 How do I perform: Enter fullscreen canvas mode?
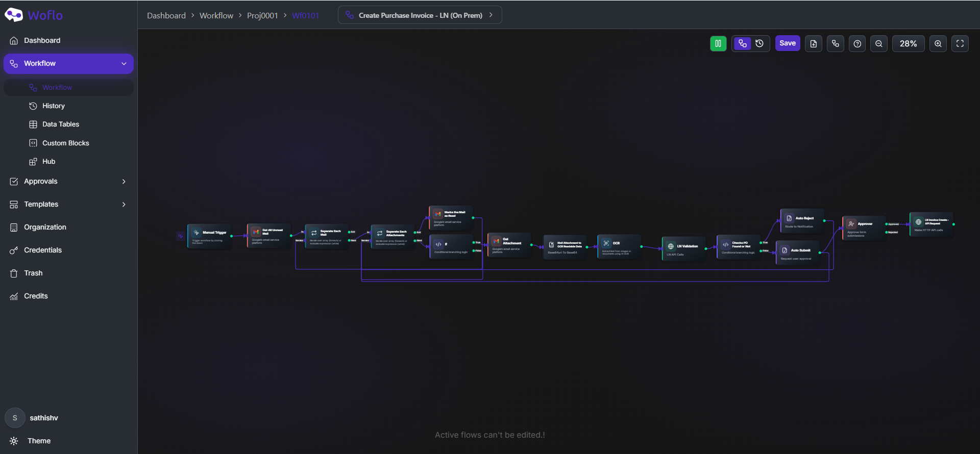pyautogui.click(x=960, y=44)
